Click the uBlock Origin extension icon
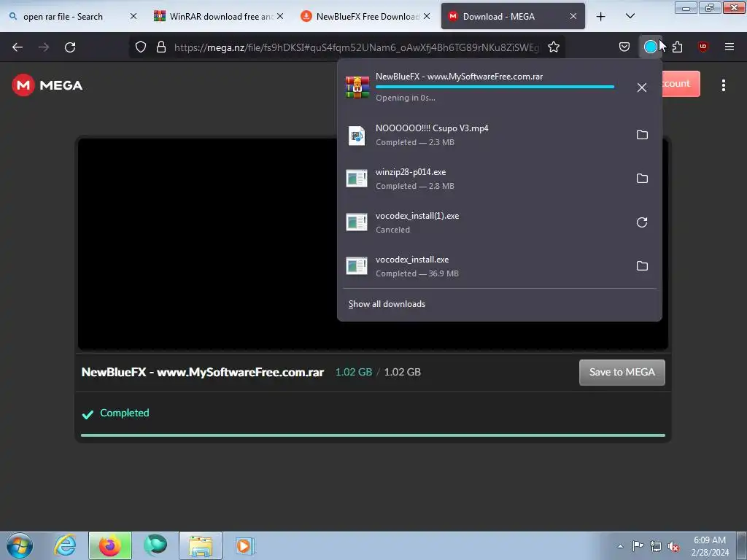This screenshot has height=560, width=747. point(703,47)
